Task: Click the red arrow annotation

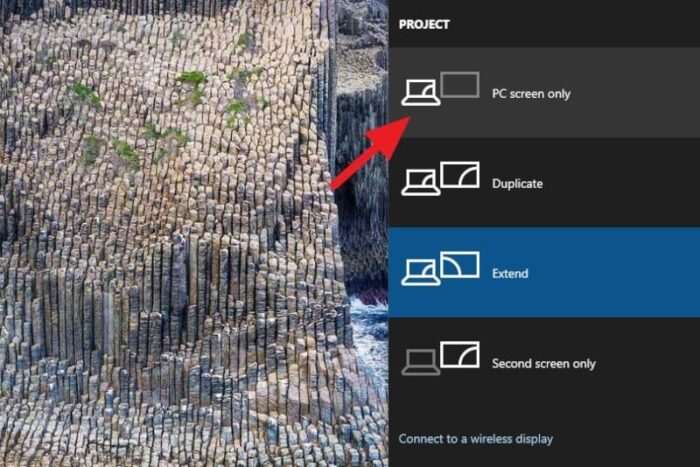Action: click(x=370, y=153)
